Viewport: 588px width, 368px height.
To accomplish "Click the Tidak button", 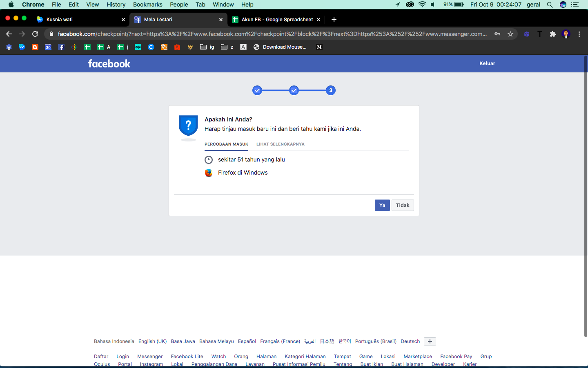I will click(403, 205).
